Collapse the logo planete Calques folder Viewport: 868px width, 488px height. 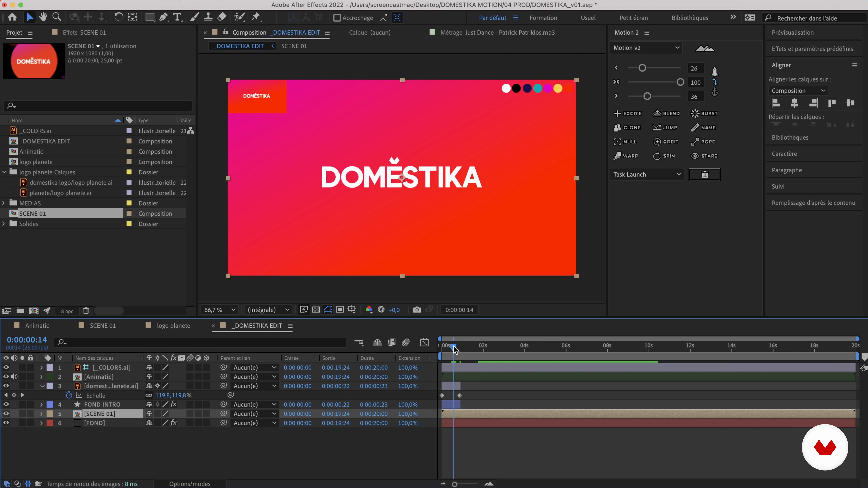pos(4,172)
